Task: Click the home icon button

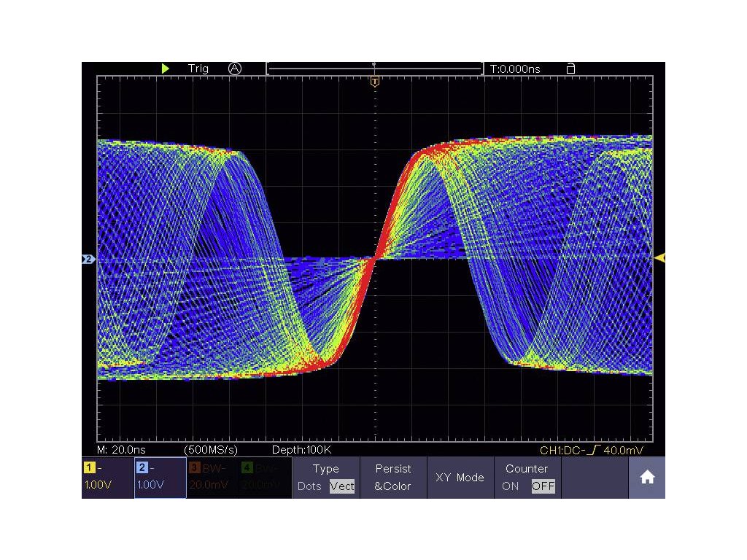Action: pos(646,478)
